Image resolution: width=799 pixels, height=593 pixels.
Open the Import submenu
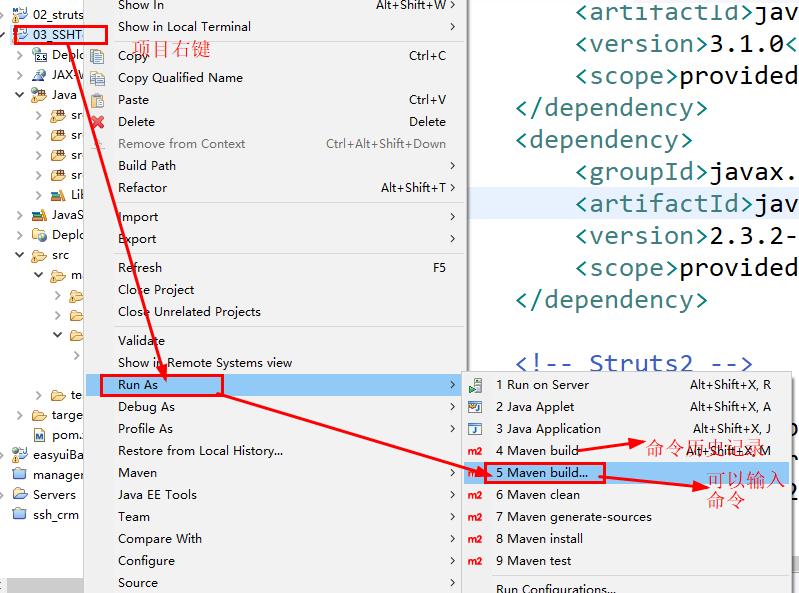pyautogui.click(x=274, y=217)
